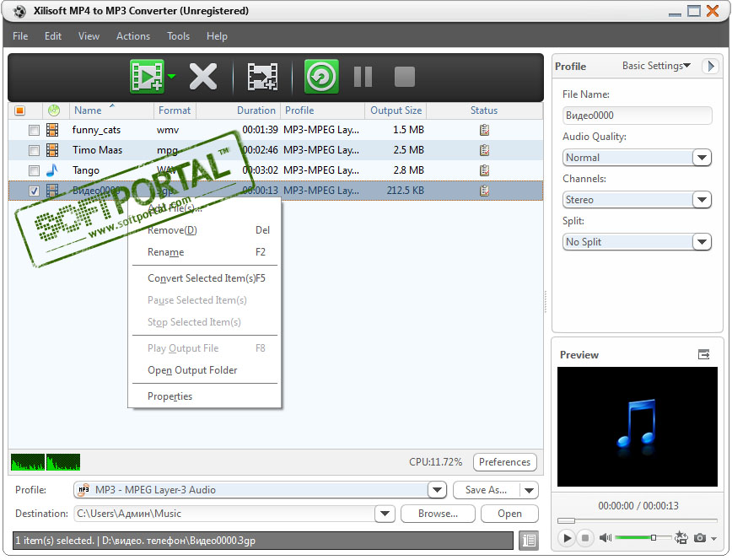The width and height of the screenshot is (732, 560).
Task: Choose Rename in the context menu
Action: 205,252
